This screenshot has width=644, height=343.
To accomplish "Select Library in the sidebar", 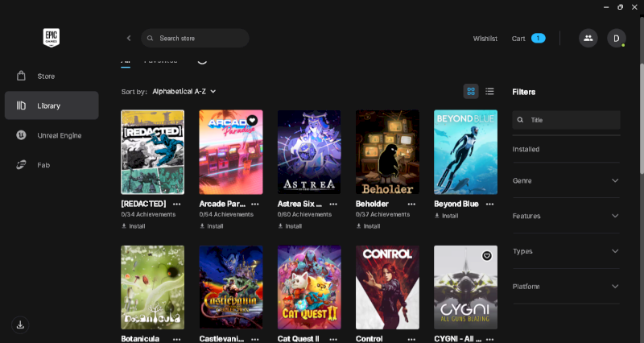I will click(x=52, y=105).
